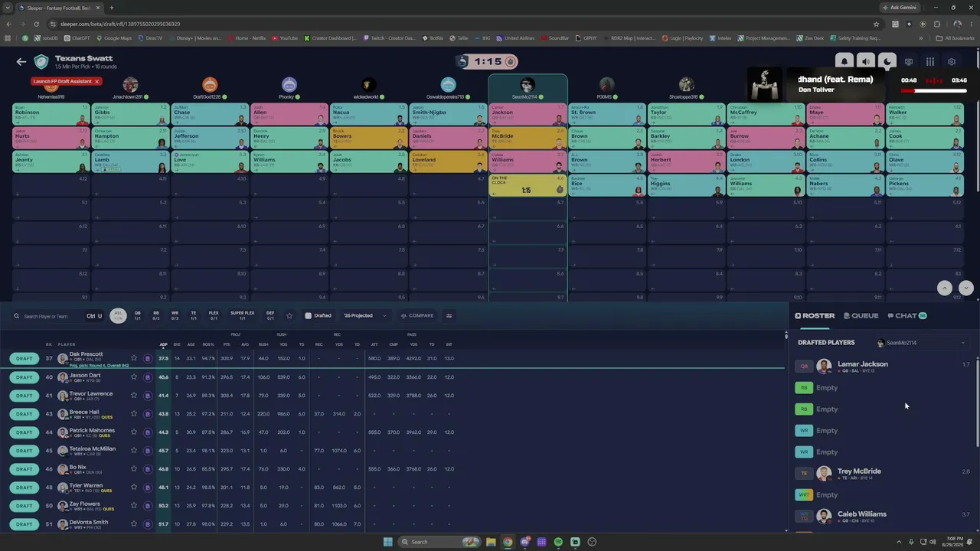The height and width of the screenshot is (551, 980).
Task: Bookmark the page with Chrome star icon
Action: 877,24
